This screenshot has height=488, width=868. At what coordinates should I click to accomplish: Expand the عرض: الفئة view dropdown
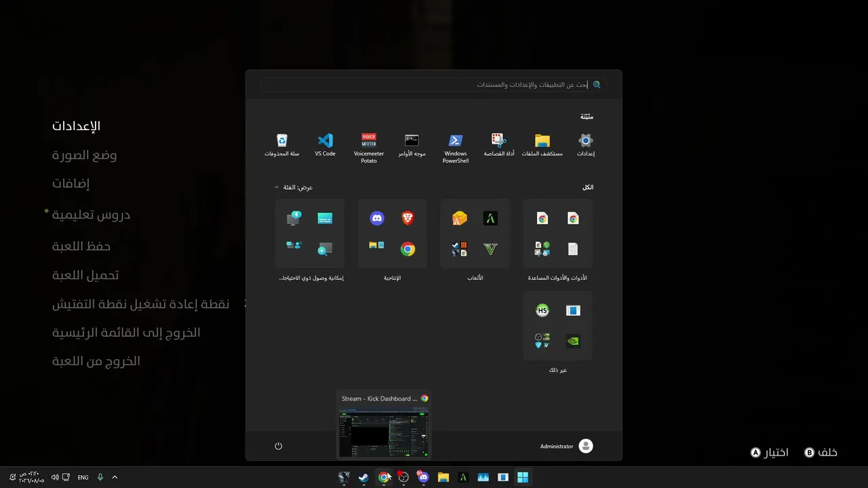294,187
